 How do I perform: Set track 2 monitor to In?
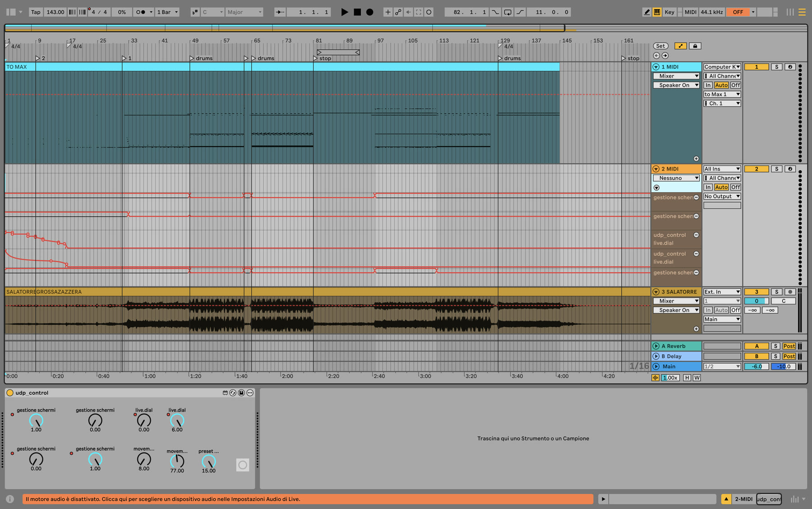(x=708, y=187)
